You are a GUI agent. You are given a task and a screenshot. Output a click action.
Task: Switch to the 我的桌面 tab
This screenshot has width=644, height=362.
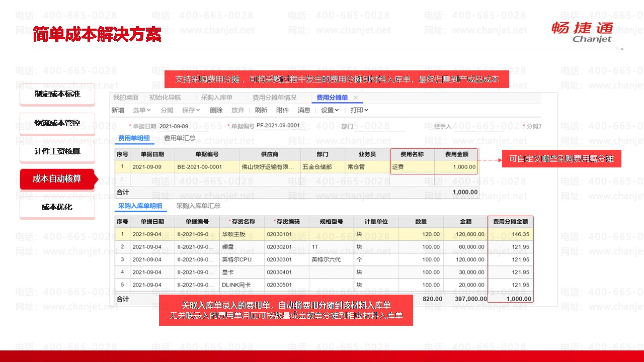[126, 98]
